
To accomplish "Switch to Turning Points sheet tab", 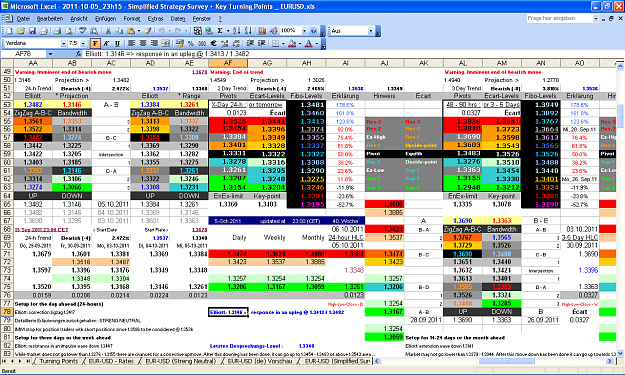I will coord(59,361).
